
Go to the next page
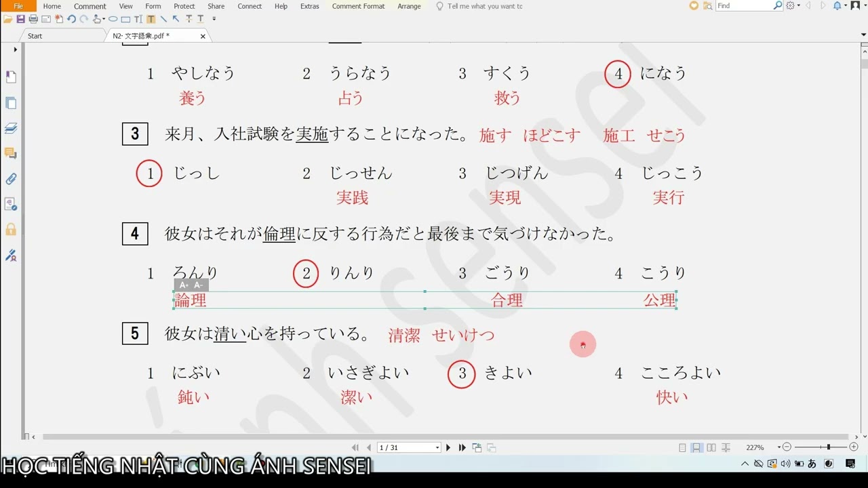(448, 447)
